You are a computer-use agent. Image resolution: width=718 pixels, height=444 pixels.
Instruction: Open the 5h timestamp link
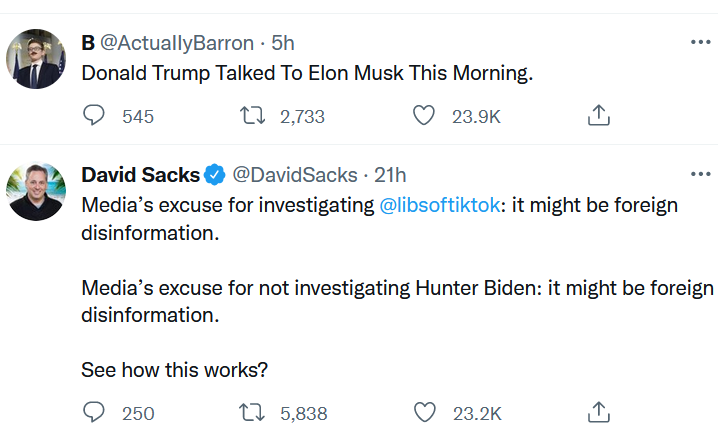point(283,43)
